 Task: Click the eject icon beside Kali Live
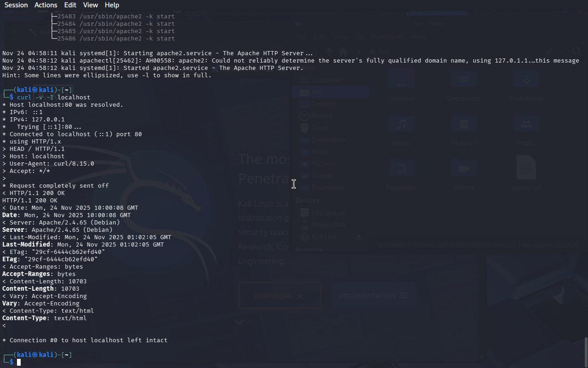pos(359,237)
